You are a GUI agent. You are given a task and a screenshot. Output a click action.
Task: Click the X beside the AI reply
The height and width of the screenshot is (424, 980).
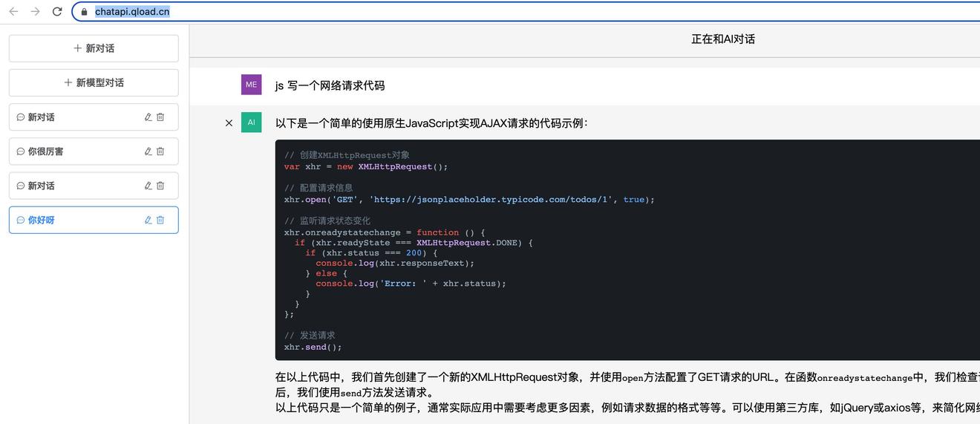229,123
